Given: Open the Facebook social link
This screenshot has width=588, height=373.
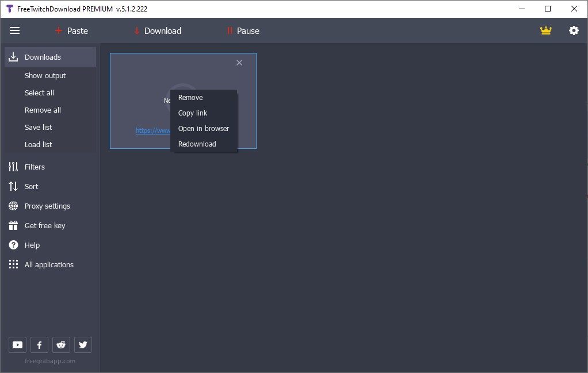Looking at the screenshot, I should (x=39, y=344).
